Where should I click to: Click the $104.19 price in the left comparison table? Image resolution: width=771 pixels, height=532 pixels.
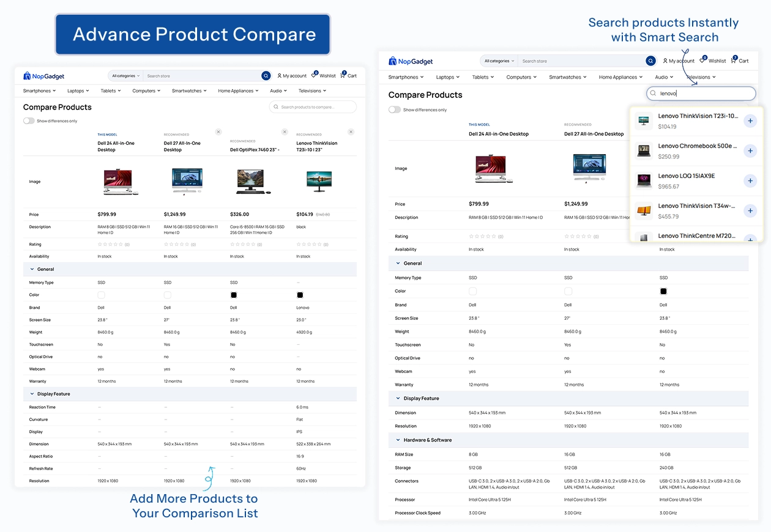tap(305, 215)
